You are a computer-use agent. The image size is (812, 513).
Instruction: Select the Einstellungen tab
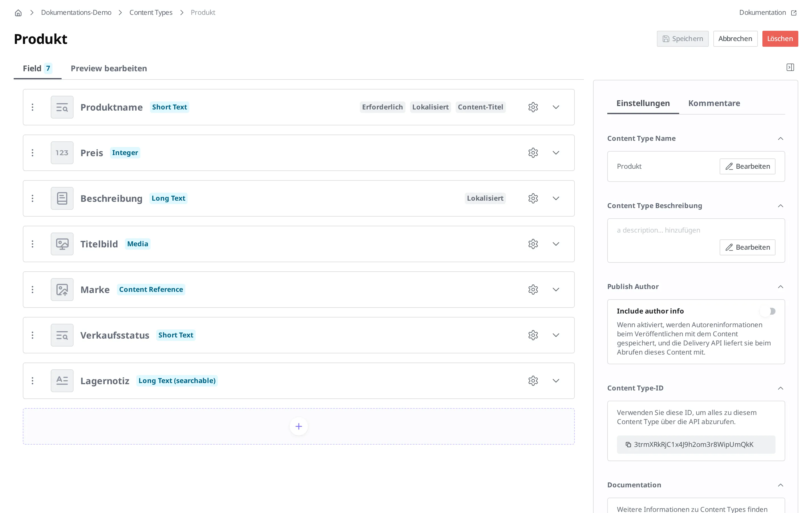643,103
